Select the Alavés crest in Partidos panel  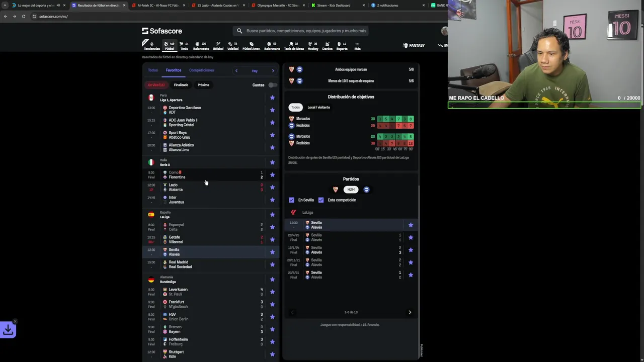pos(366,190)
